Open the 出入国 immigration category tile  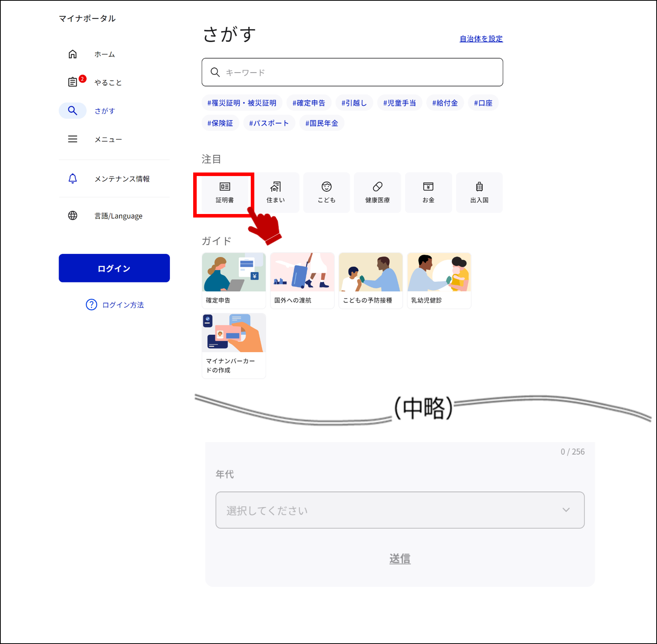click(x=479, y=192)
